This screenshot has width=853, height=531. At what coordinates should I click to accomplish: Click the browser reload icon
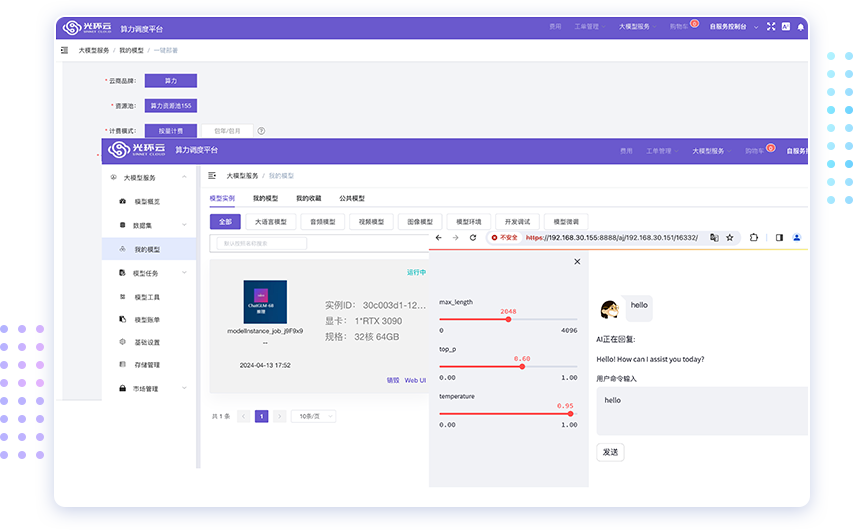click(474, 238)
